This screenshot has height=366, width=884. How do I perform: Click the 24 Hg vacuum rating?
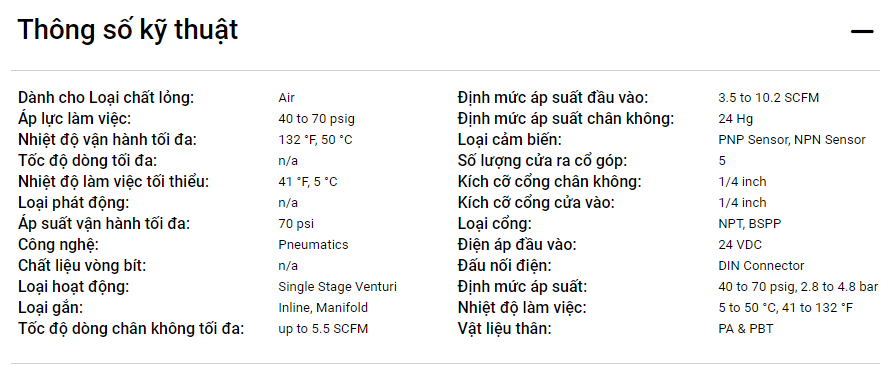click(x=735, y=119)
